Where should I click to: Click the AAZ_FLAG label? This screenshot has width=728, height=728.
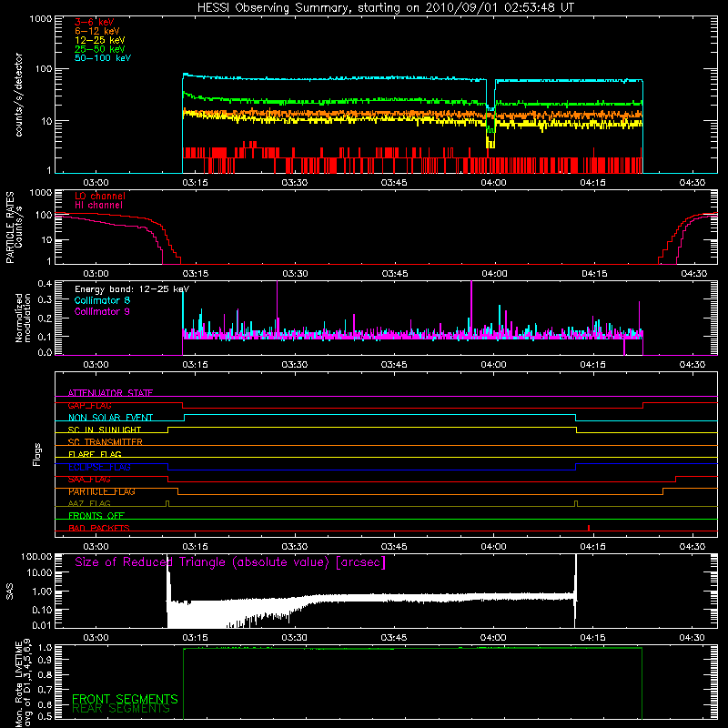89,503
